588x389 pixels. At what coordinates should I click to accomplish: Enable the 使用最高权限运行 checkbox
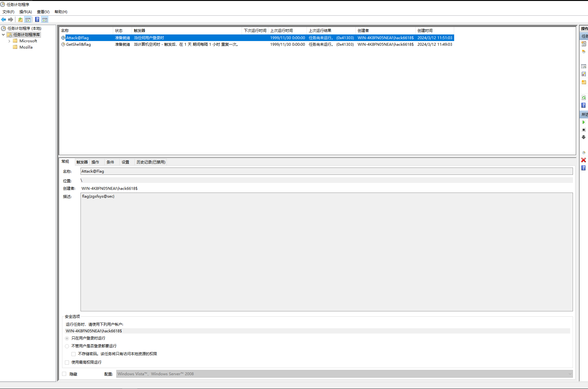[x=67, y=362]
